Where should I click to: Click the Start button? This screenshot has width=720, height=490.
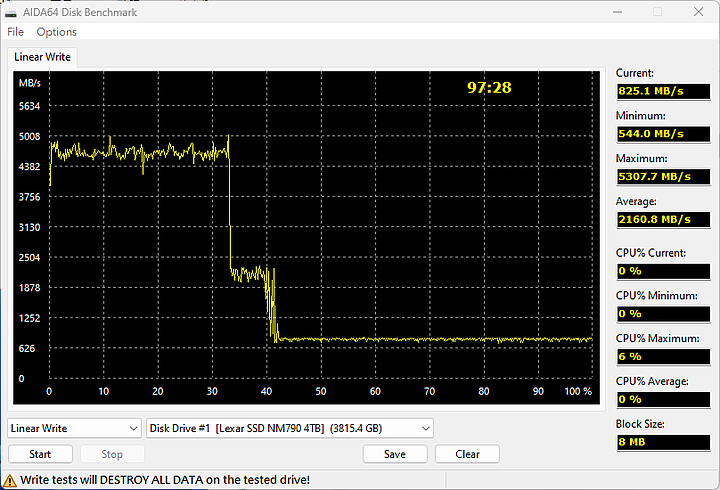click(x=40, y=454)
